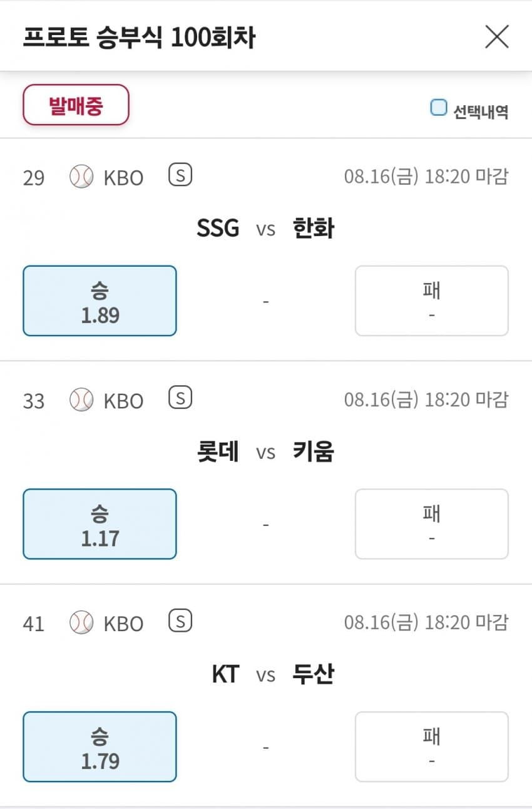This screenshot has width=532, height=809.
Task: Click the baseball icon for match 33
Action: point(81,400)
